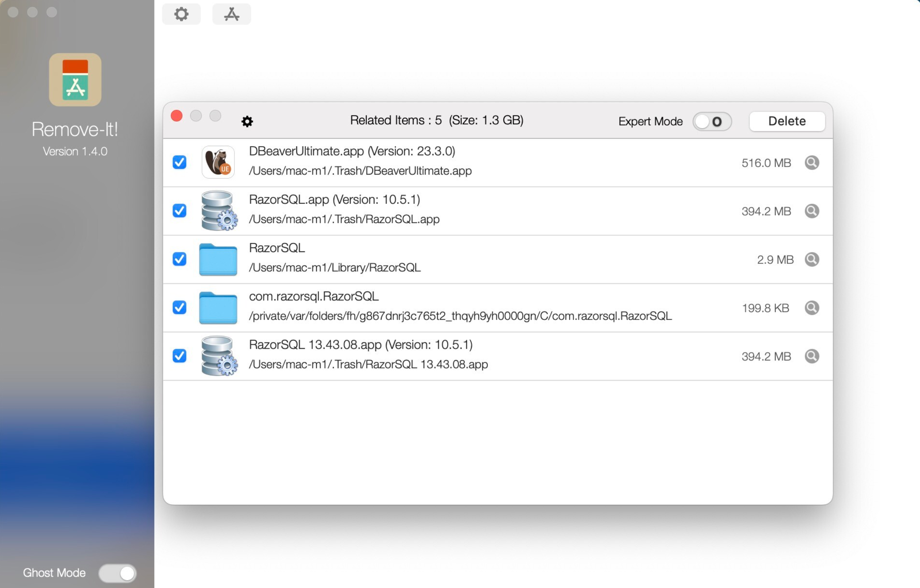The image size is (920, 588).
Task: Uncheck the DBeaverUltimate.app checkbox
Action: (x=179, y=162)
